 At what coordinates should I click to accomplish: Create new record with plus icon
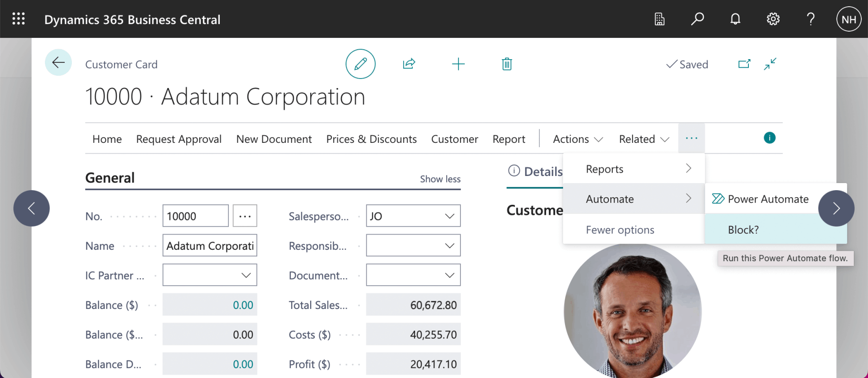[x=458, y=64]
